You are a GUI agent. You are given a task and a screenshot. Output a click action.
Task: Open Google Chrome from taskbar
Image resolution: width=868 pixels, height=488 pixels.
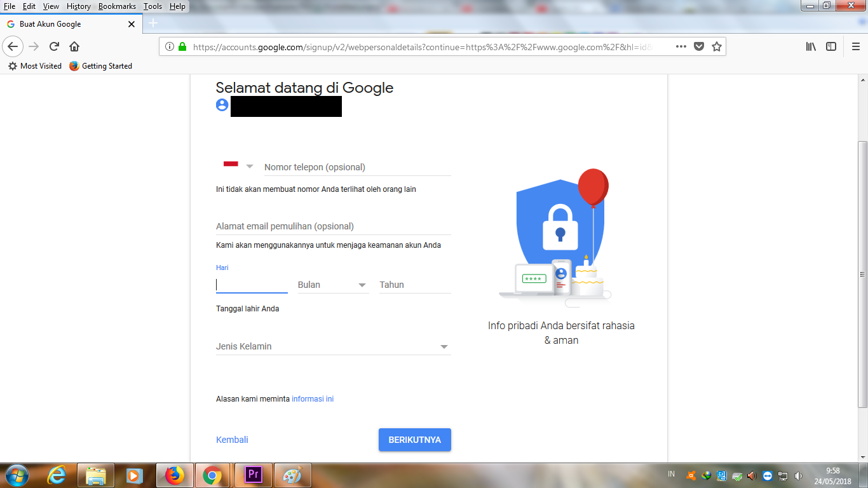[213, 475]
